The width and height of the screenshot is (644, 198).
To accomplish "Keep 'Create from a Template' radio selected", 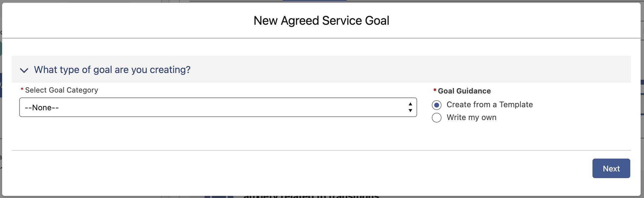I will [x=437, y=105].
